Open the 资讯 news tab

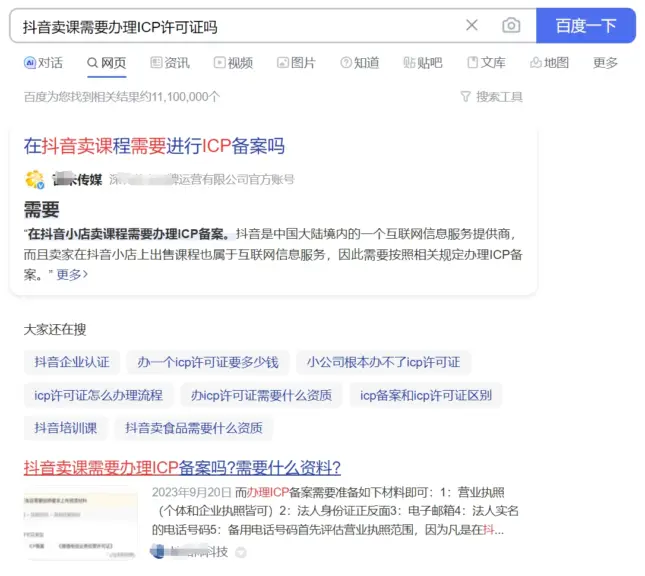tap(170, 63)
